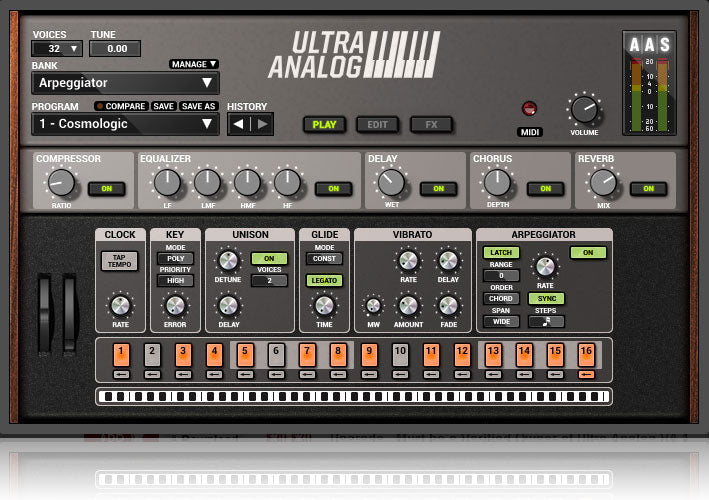Viewport: 709px width, 500px height.
Task: Click the Delay WET knob
Action: (391, 183)
